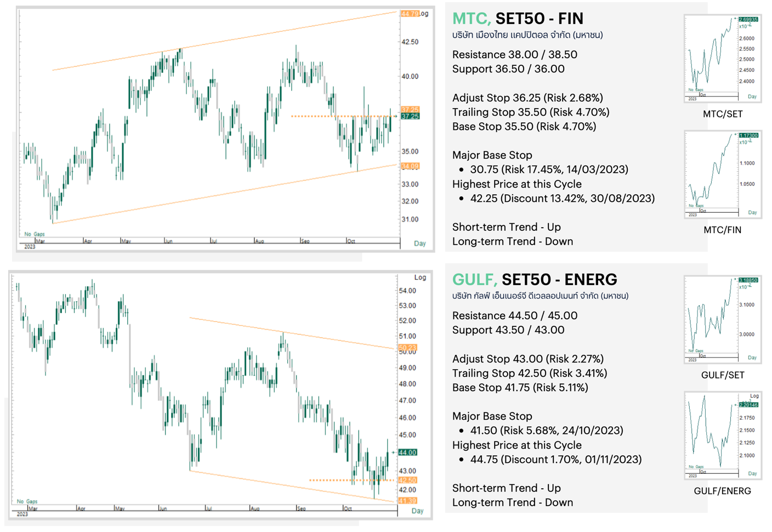
Task: Click the 'No Gaps' label on GULF main chart
Action: click(x=27, y=501)
